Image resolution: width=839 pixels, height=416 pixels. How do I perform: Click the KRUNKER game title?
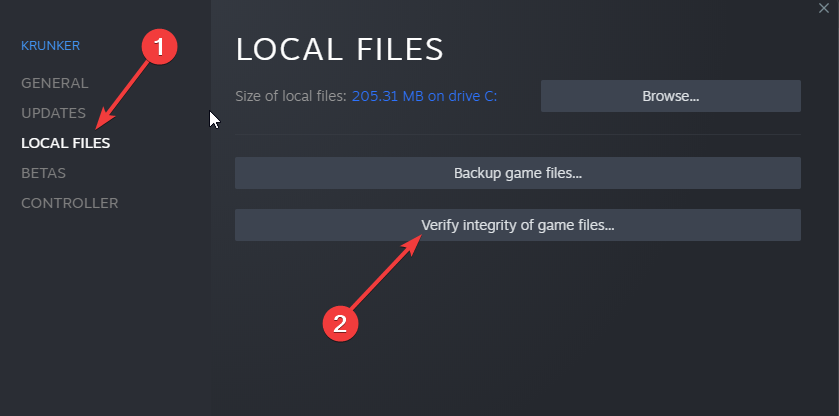(x=50, y=46)
